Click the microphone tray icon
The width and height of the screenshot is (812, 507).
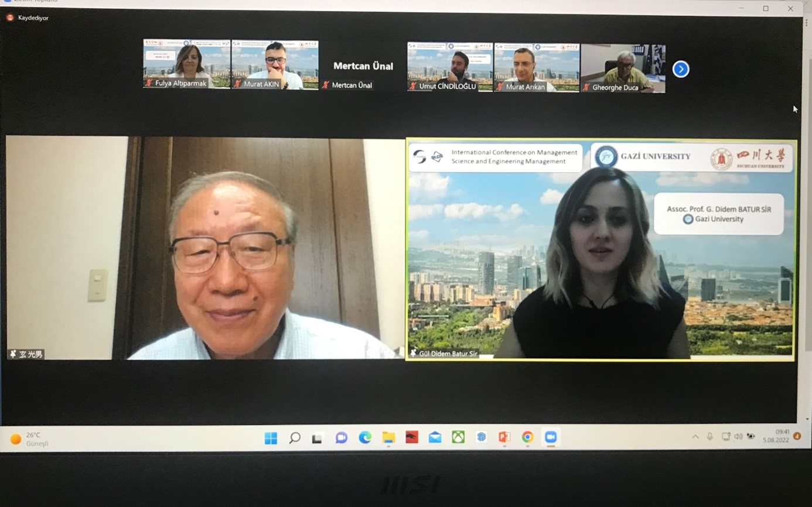coord(709,437)
